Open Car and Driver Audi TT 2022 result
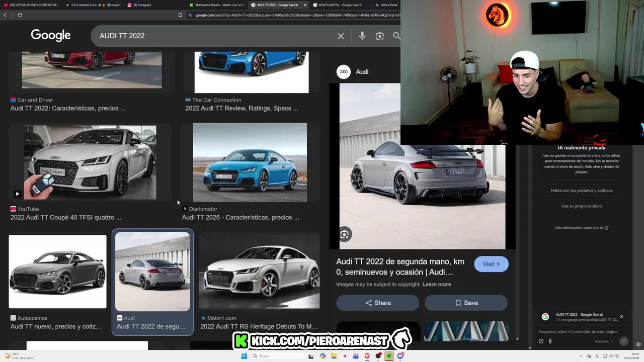The image size is (644, 362). 68,108
